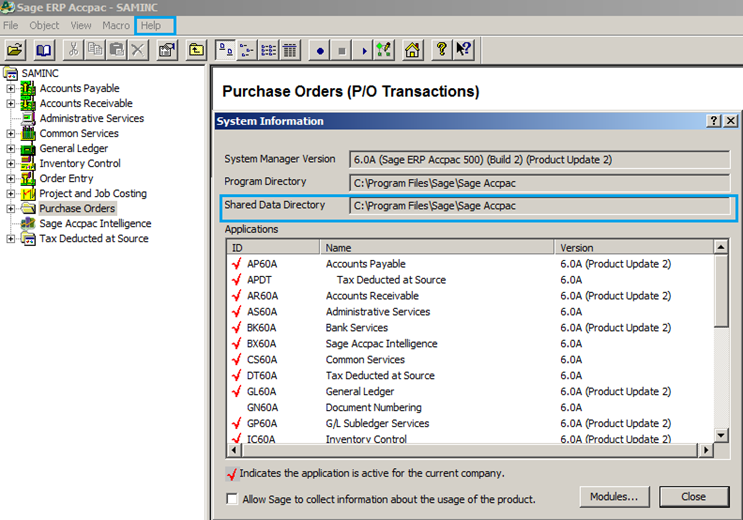Click the Up One Level folder icon
This screenshot has width=743, height=520.
click(196, 49)
